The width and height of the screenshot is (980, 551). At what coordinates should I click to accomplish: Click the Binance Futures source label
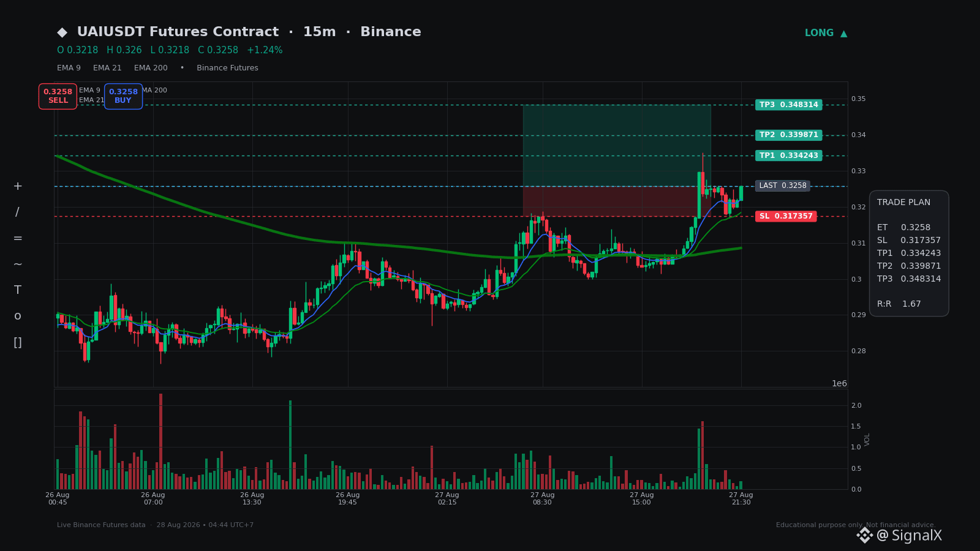coord(227,68)
